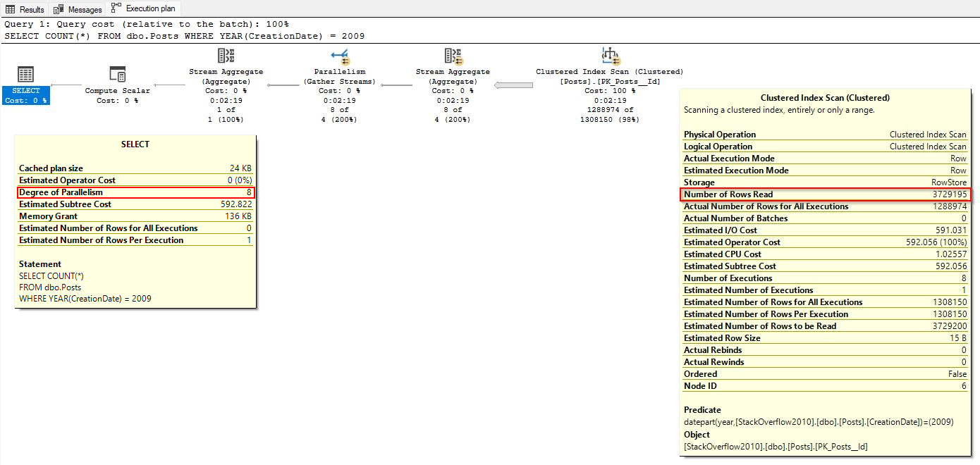Click the Estimated Row Size 15 B row
Viewport: 980px width, 465px height.
pos(826,338)
